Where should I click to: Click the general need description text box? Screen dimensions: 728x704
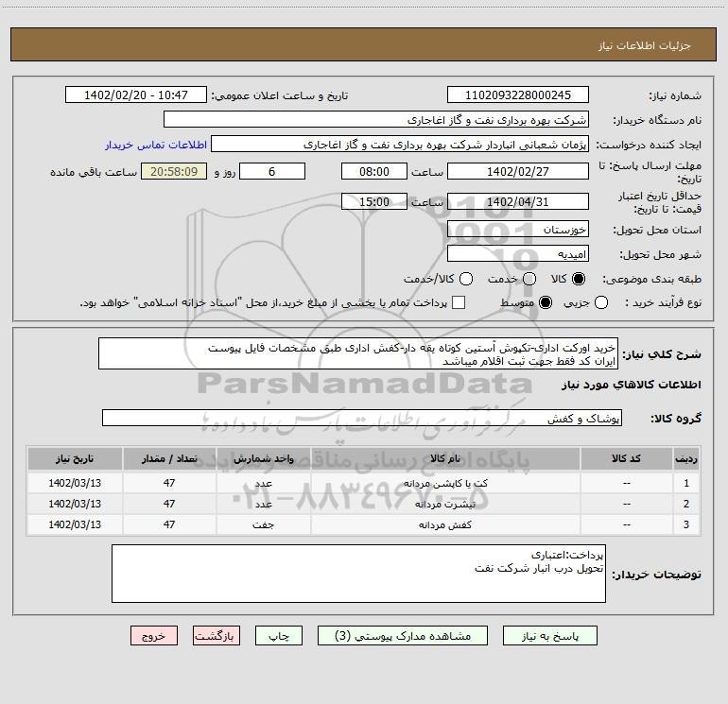(358, 354)
